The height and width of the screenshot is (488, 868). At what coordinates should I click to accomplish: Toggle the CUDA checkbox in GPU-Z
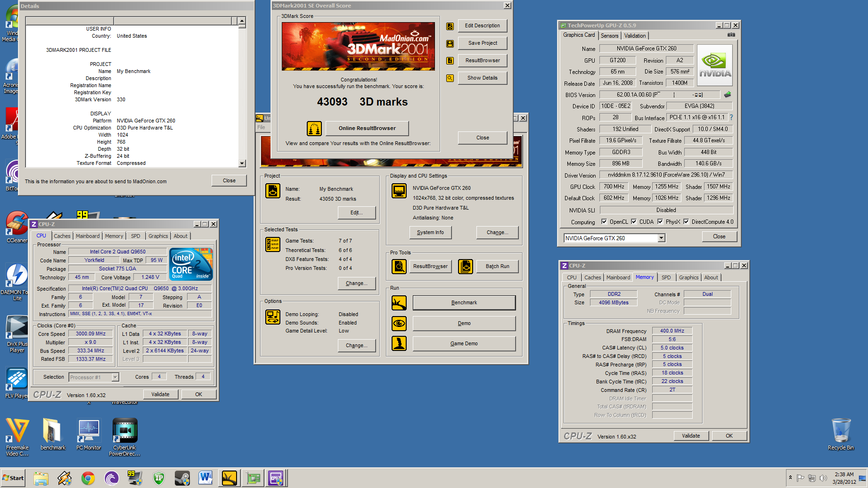tap(634, 222)
